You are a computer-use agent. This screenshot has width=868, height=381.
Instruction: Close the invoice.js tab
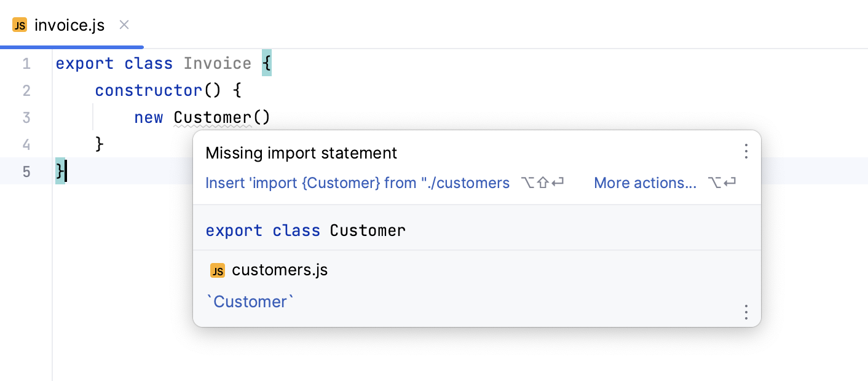[x=124, y=25]
